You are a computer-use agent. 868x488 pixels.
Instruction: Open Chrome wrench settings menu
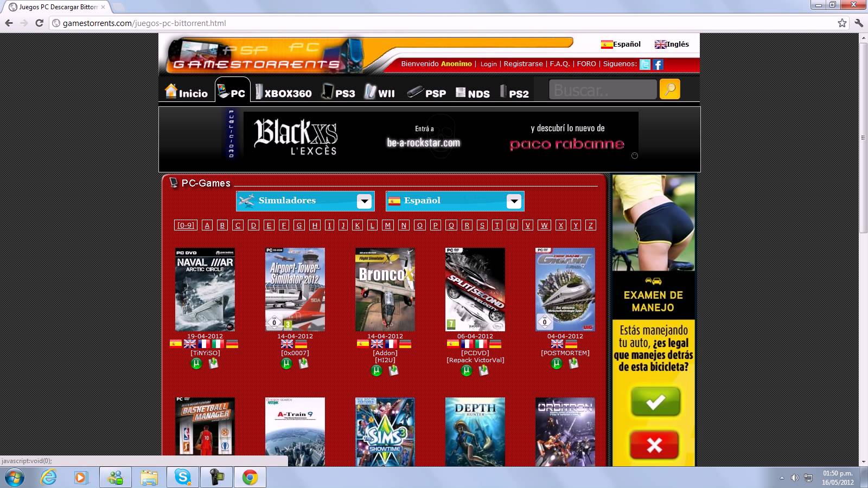859,23
